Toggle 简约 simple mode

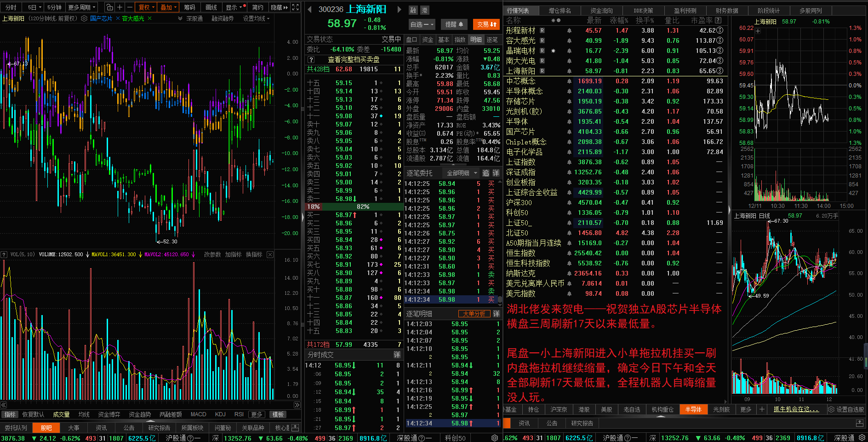point(257,7)
